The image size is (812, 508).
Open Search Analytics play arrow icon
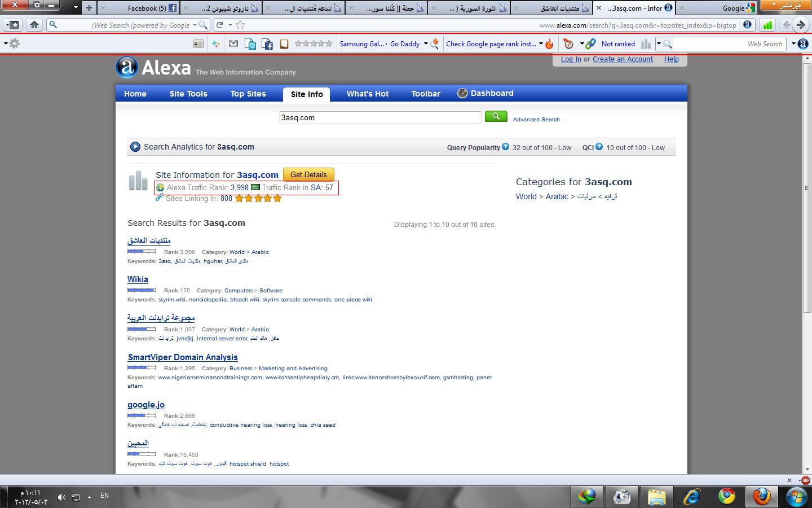(x=135, y=147)
